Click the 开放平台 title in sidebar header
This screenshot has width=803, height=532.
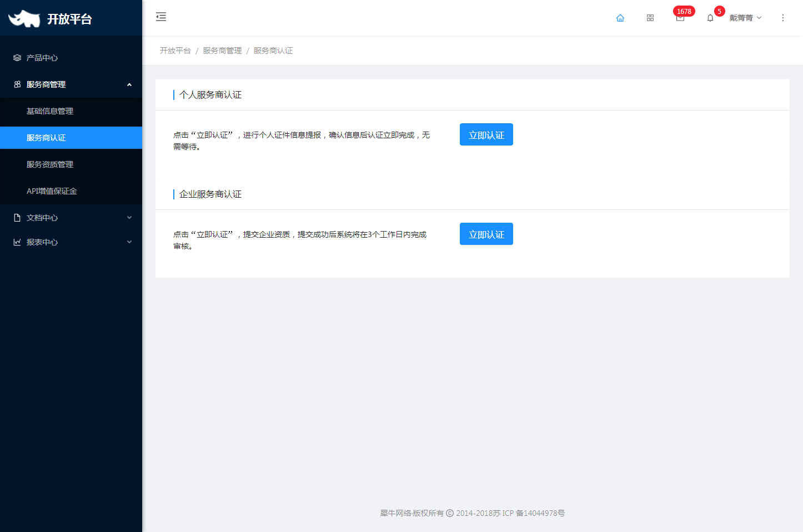pyautogui.click(x=69, y=19)
